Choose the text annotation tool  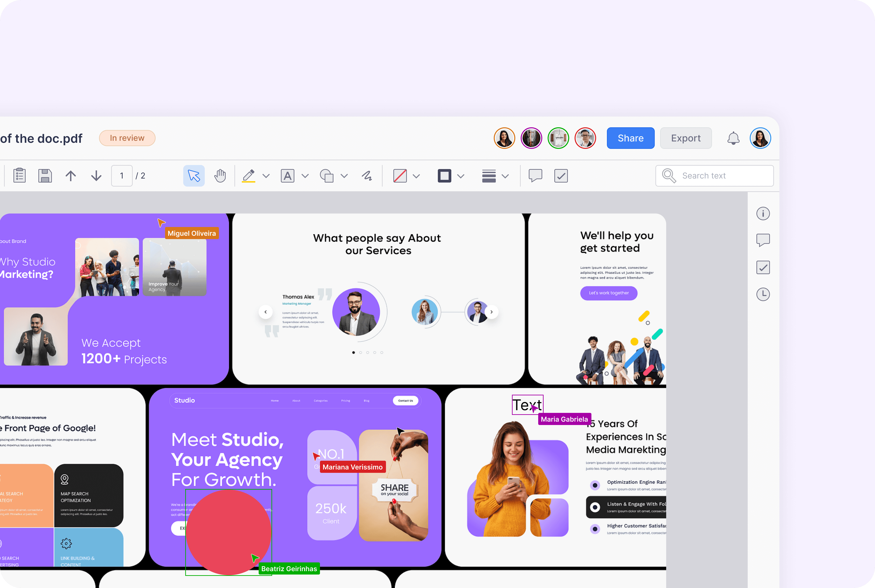coord(288,176)
